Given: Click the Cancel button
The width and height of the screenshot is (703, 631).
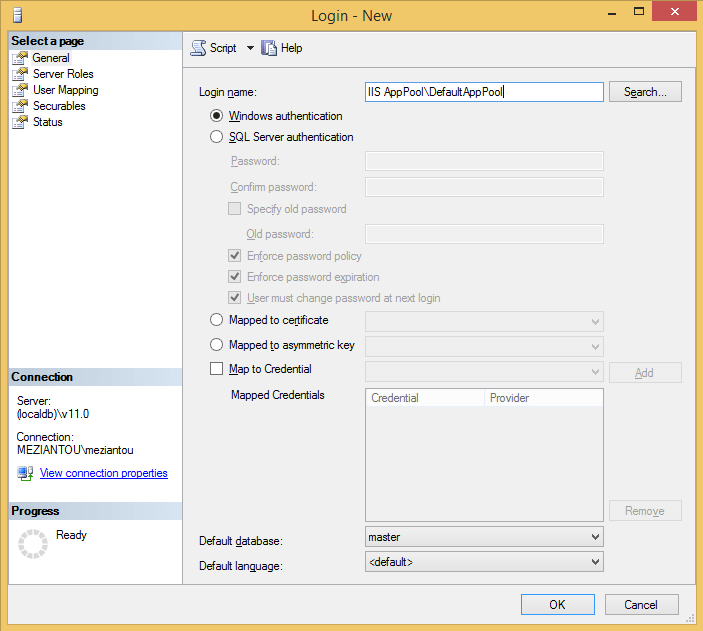Looking at the screenshot, I should [x=641, y=604].
